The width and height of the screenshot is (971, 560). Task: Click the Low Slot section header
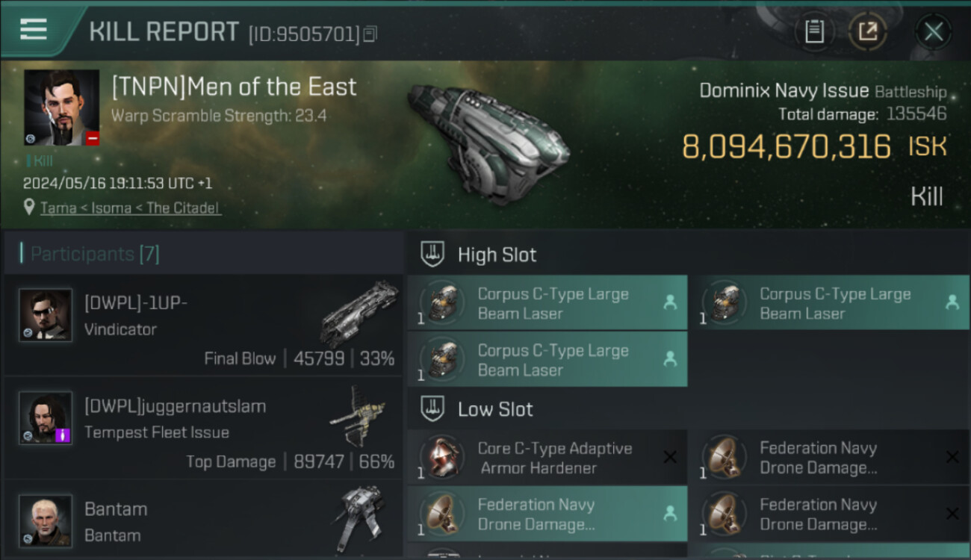495,409
